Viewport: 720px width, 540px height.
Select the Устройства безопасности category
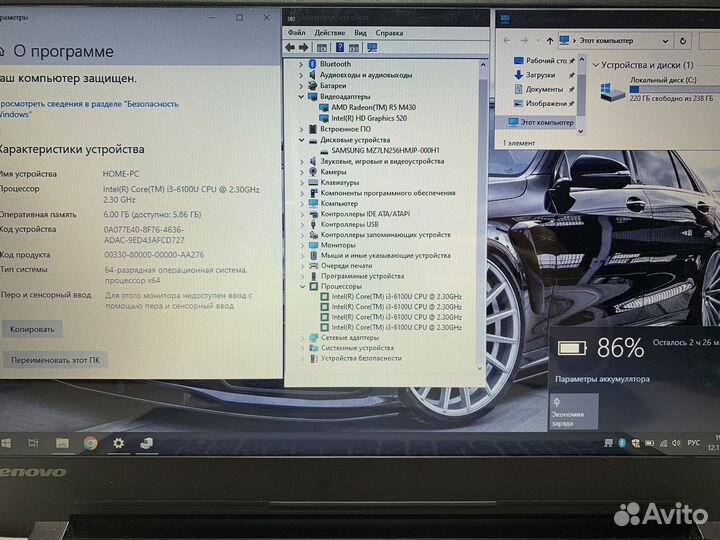[x=361, y=358]
